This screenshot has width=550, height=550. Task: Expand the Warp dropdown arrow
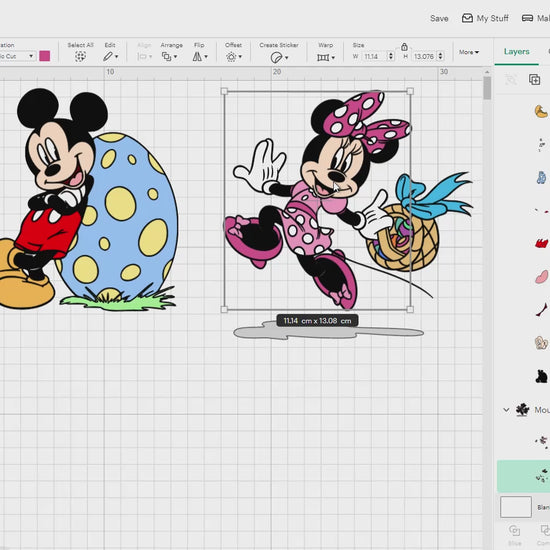333,58
